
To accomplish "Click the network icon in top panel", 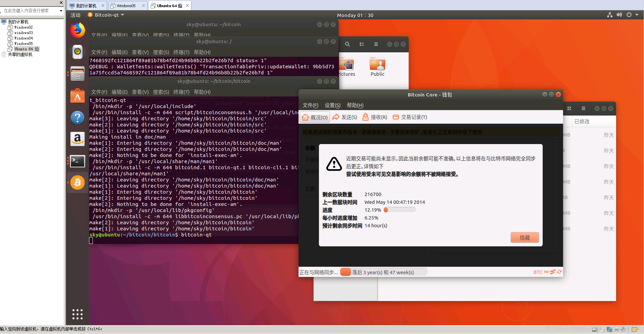I will click(610, 15).
